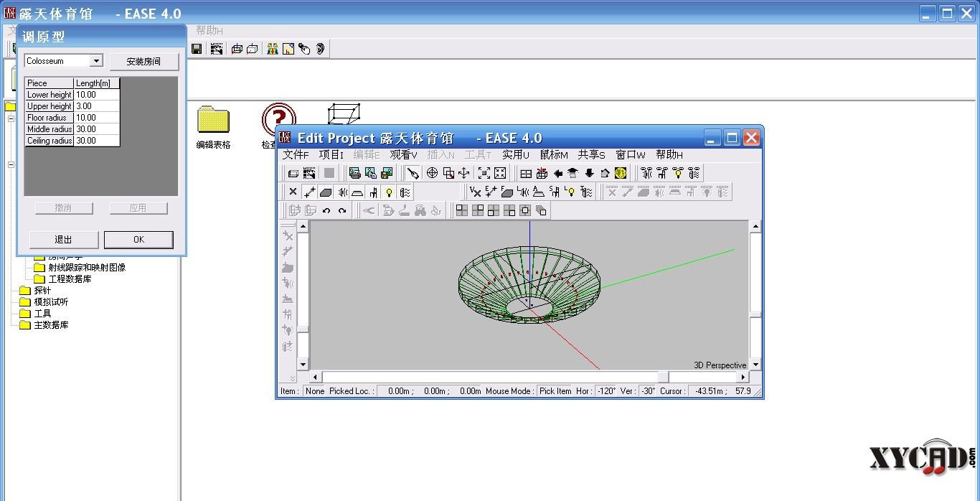Click the black left arrow toolbar icon
Viewport: 980px width, 501px height.
[x=557, y=173]
